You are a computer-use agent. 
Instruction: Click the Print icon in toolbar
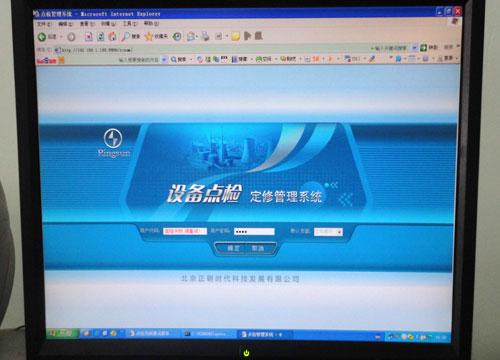click(205, 36)
